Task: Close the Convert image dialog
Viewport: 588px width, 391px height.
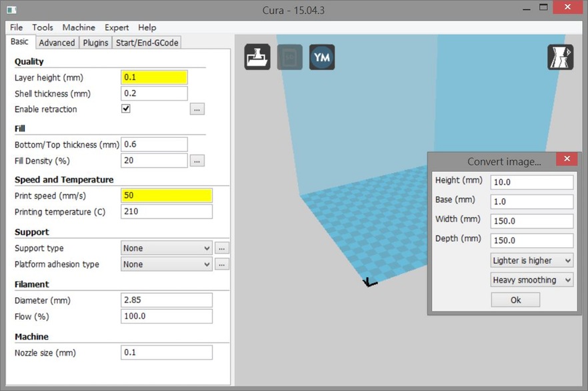Action: [x=567, y=159]
